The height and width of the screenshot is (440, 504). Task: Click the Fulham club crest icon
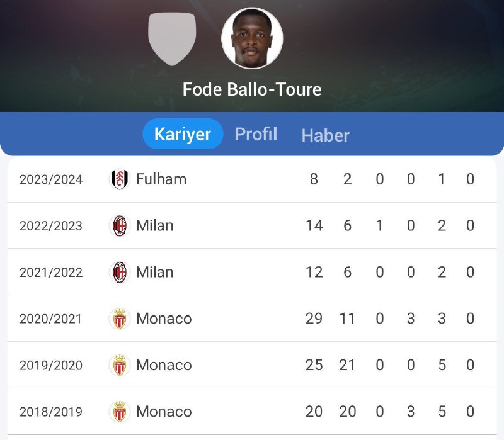click(119, 179)
